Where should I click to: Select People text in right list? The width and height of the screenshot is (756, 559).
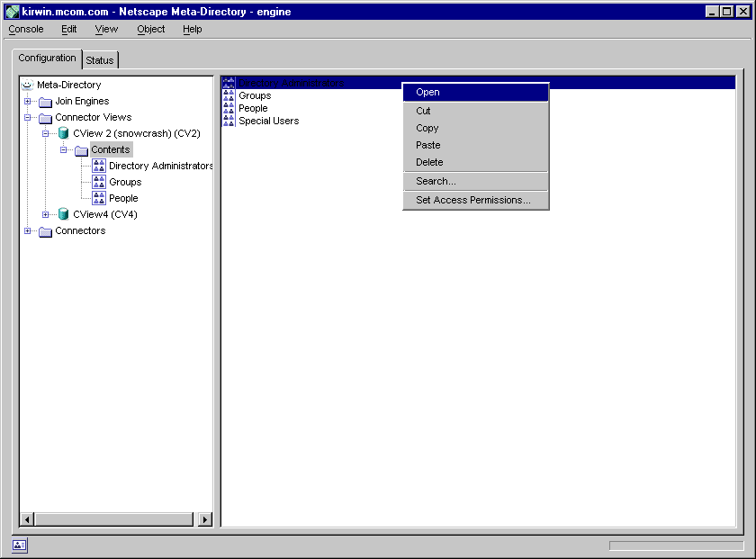[x=253, y=108]
